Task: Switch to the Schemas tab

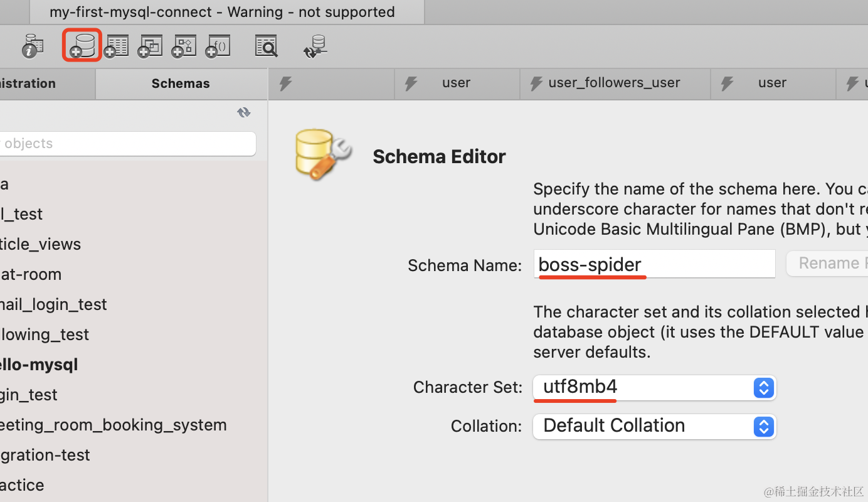Action: pos(181,83)
